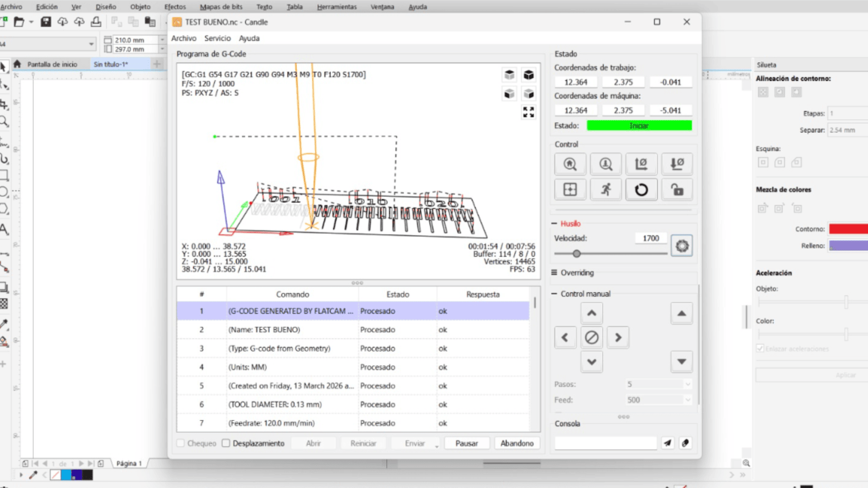
Task: Open the Pasos step size dropdown
Action: [688, 385]
